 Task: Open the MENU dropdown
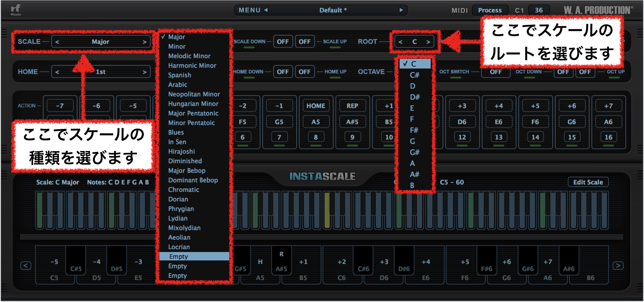(249, 10)
